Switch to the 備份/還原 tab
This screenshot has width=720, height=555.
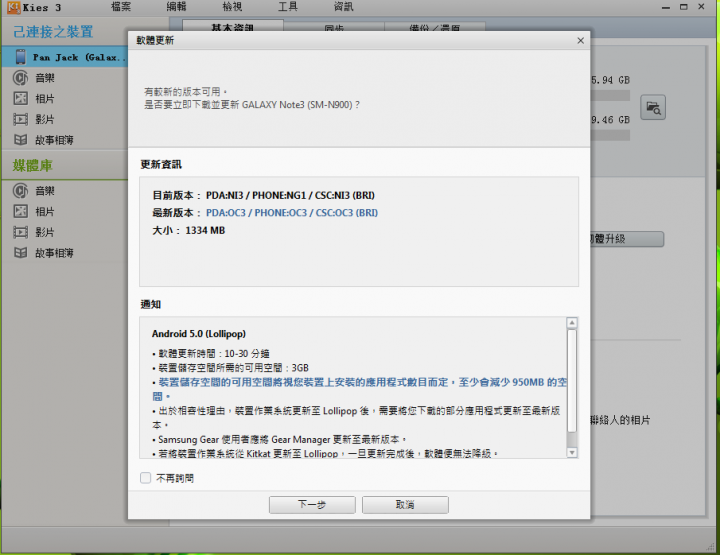[x=434, y=27]
